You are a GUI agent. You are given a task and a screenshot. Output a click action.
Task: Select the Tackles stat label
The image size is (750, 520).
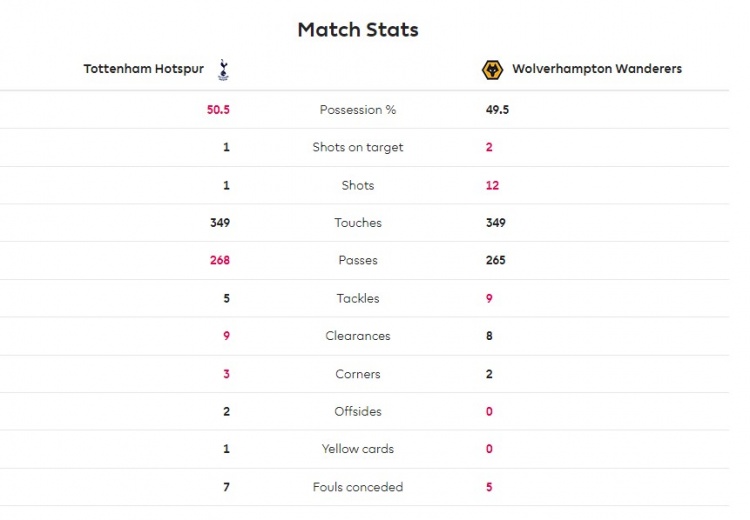coord(358,299)
